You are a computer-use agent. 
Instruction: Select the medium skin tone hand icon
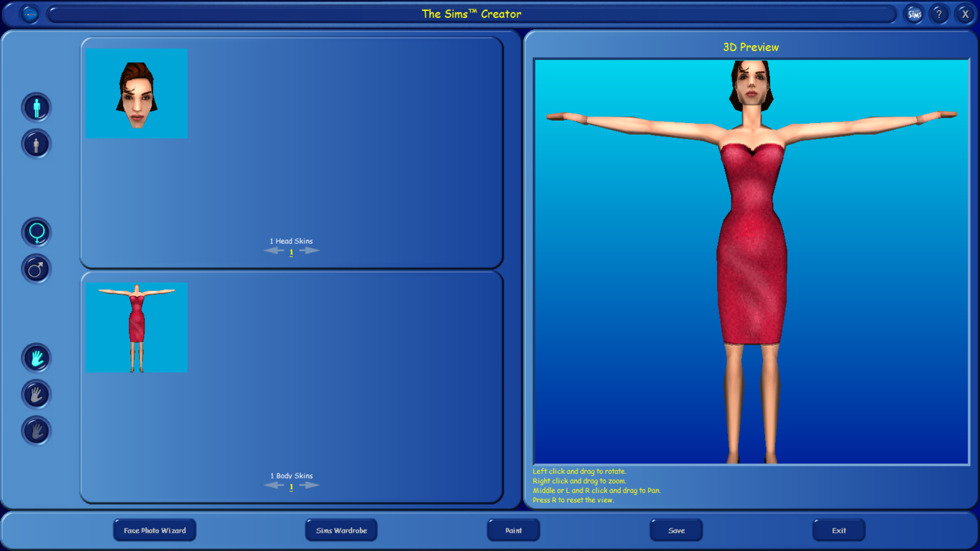click(36, 394)
